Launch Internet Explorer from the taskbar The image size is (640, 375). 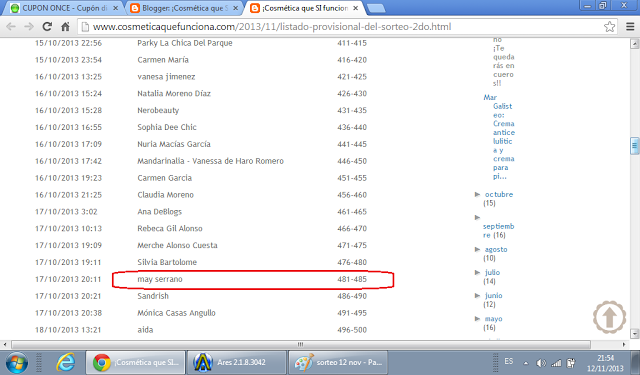point(65,362)
